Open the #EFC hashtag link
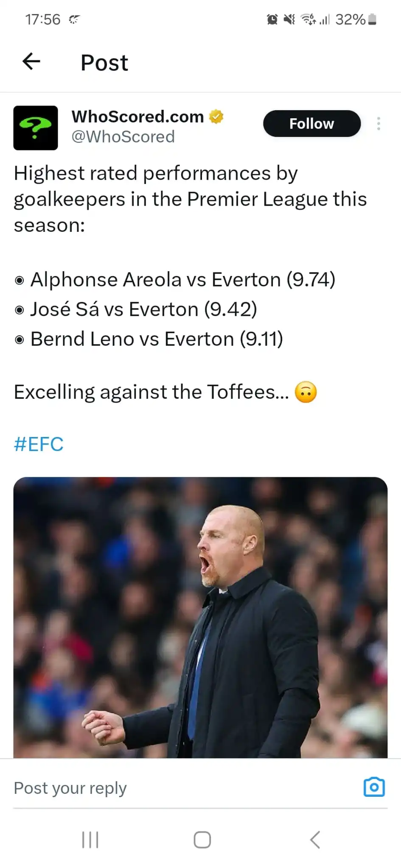Viewport: 401px width, 868px height. [x=39, y=444]
